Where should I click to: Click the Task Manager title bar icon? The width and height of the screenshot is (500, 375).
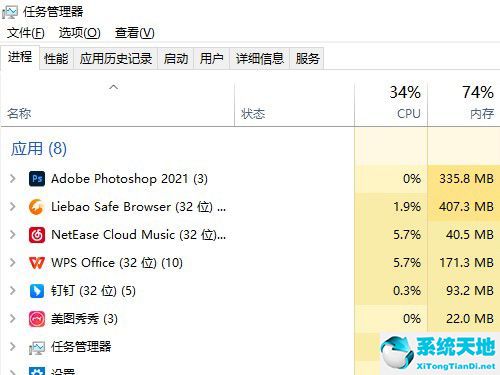tap(10, 12)
